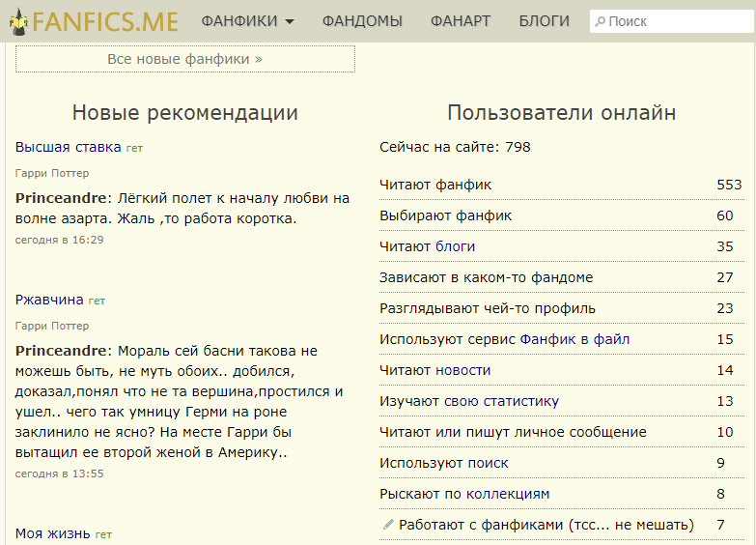
Task: Click the 'Гарри Поттер' fandom under 'Высшая ставка'
Action: coord(52,173)
